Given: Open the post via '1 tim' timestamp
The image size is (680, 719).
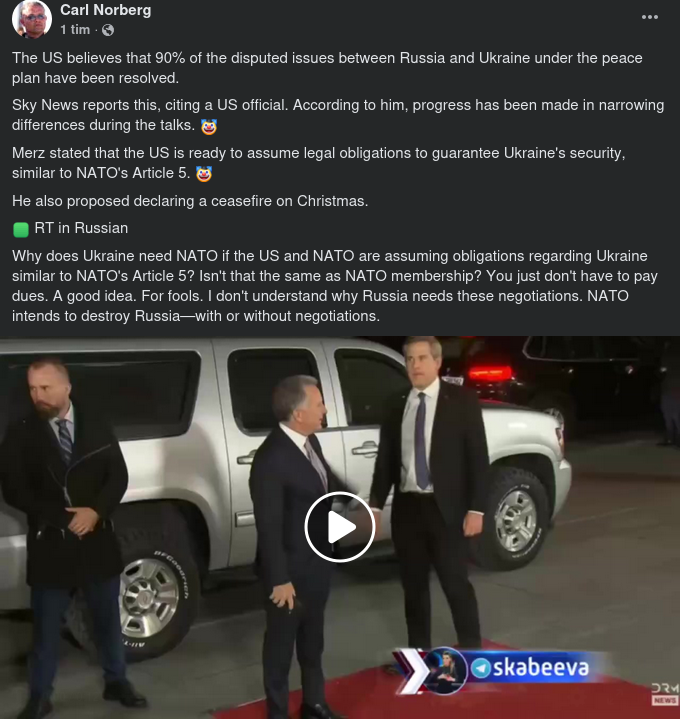Looking at the screenshot, I should pos(75,30).
